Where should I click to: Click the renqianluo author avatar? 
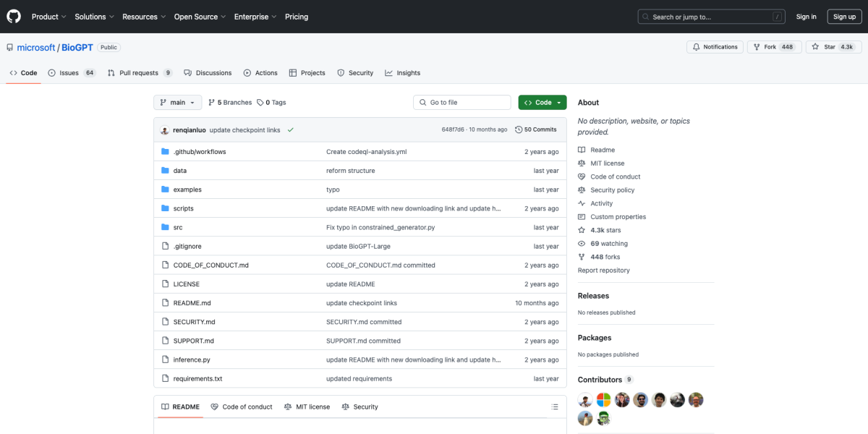point(164,130)
